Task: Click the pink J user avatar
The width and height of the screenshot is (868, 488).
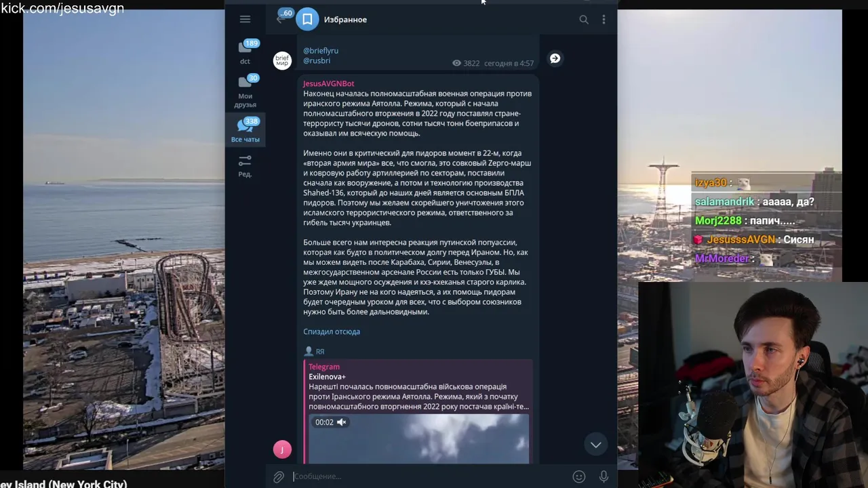Action: [282, 449]
